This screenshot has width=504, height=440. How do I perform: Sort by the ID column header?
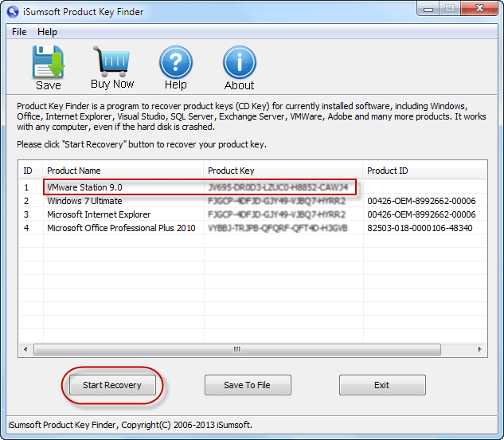click(x=31, y=171)
